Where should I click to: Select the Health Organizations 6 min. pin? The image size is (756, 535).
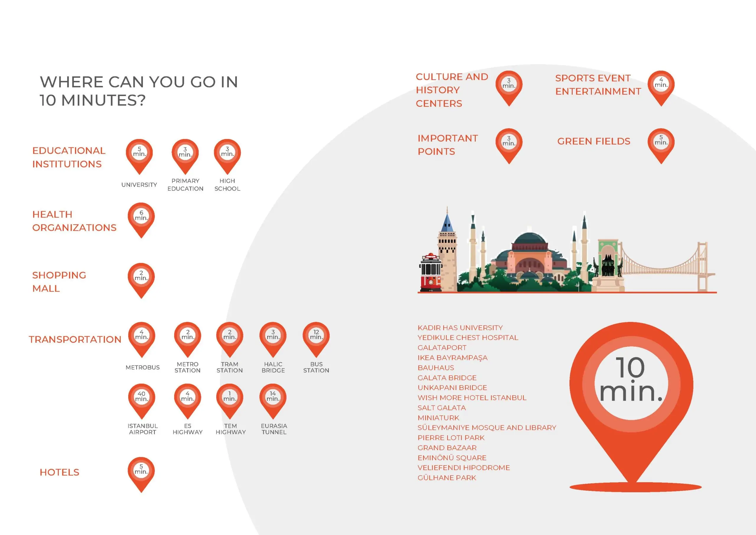coord(141,220)
